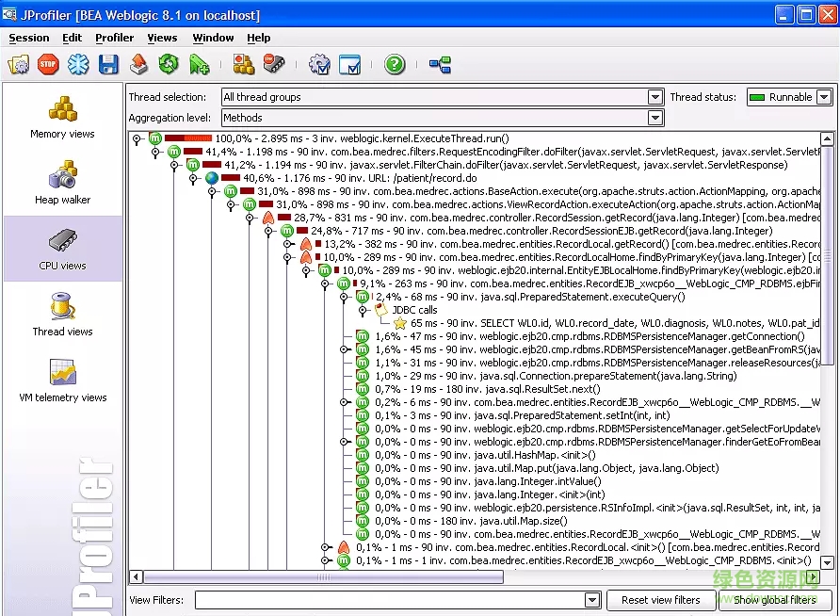Image resolution: width=840 pixels, height=616 pixels.
Task: Click the red Stop session icon
Action: [48, 64]
